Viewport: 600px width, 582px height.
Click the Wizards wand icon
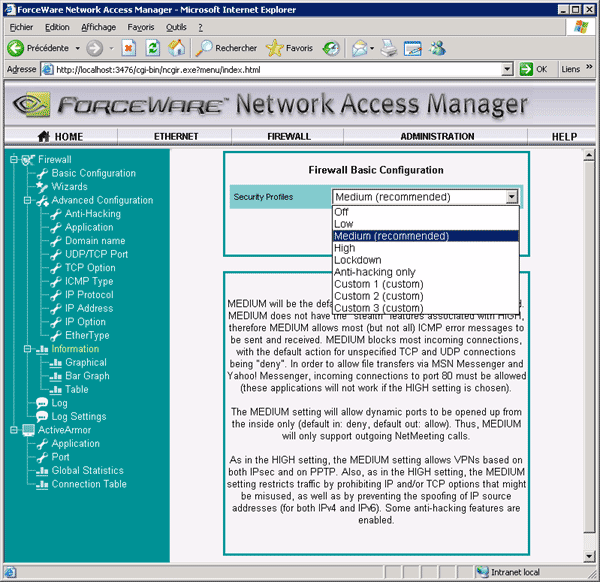click(x=42, y=187)
